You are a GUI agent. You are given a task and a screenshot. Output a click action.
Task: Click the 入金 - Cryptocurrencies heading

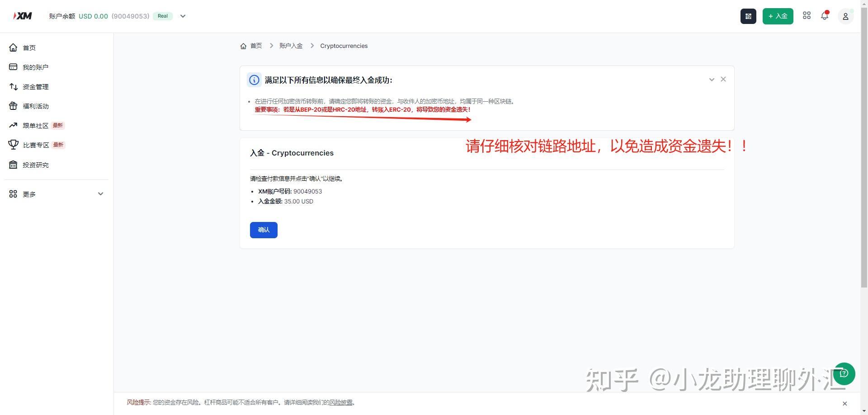292,153
